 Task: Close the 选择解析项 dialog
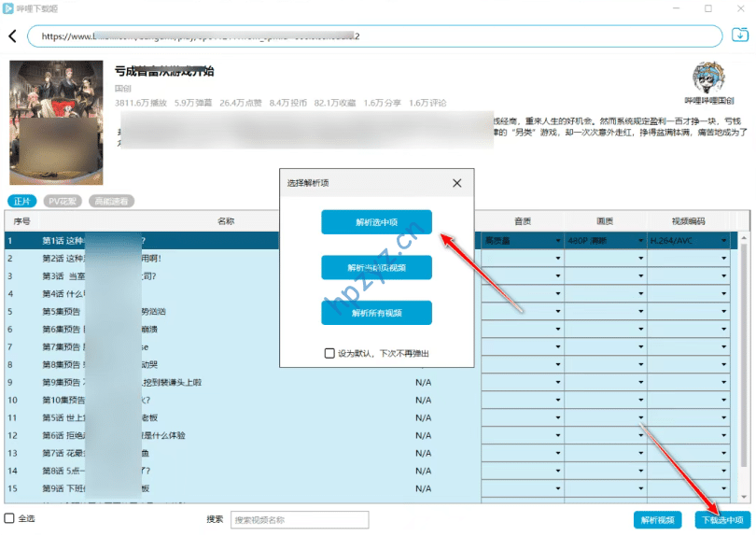coord(456,183)
